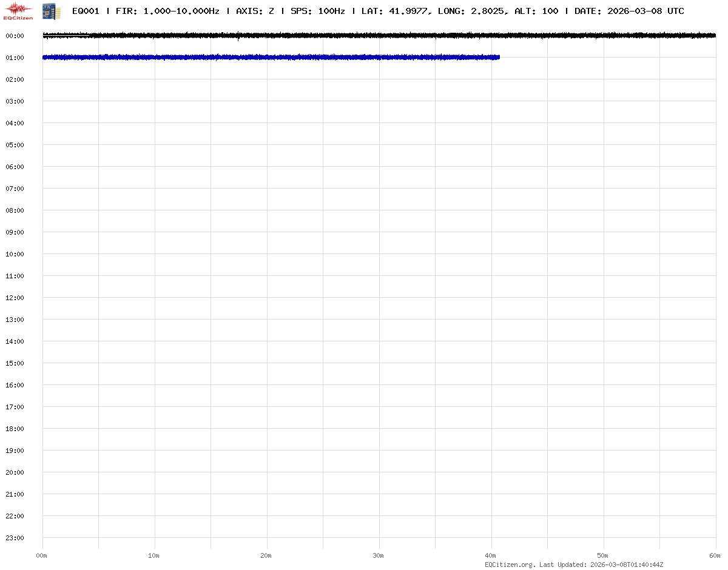Click the red EQCitizen seismograph logo
728x570 pixels.
19,10
